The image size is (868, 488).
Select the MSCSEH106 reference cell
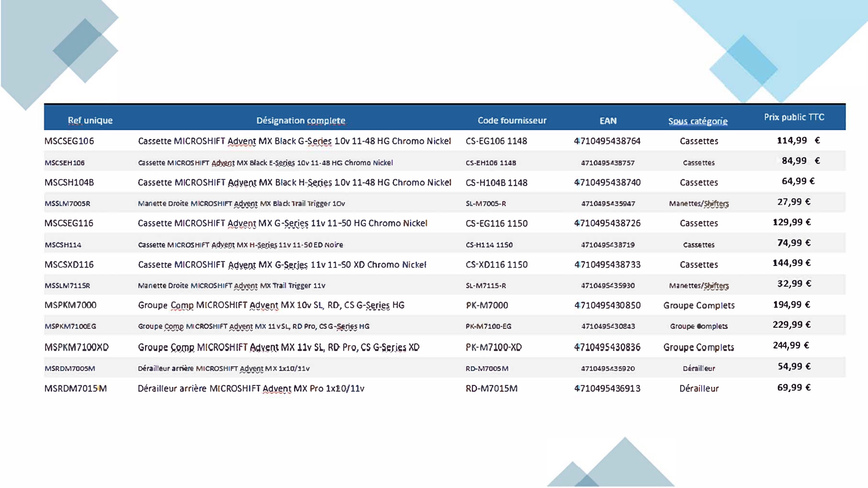point(64,163)
